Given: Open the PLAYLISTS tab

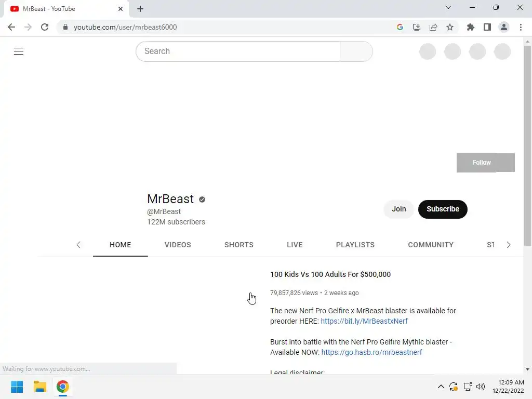Looking at the screenshot, I should click(x=355, y=245).
